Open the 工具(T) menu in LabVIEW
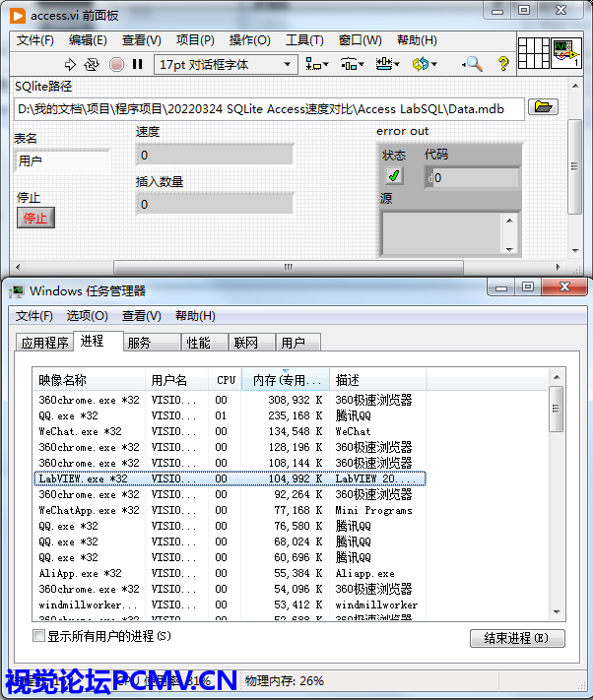 pyautogui.click(x=304, y=40)
